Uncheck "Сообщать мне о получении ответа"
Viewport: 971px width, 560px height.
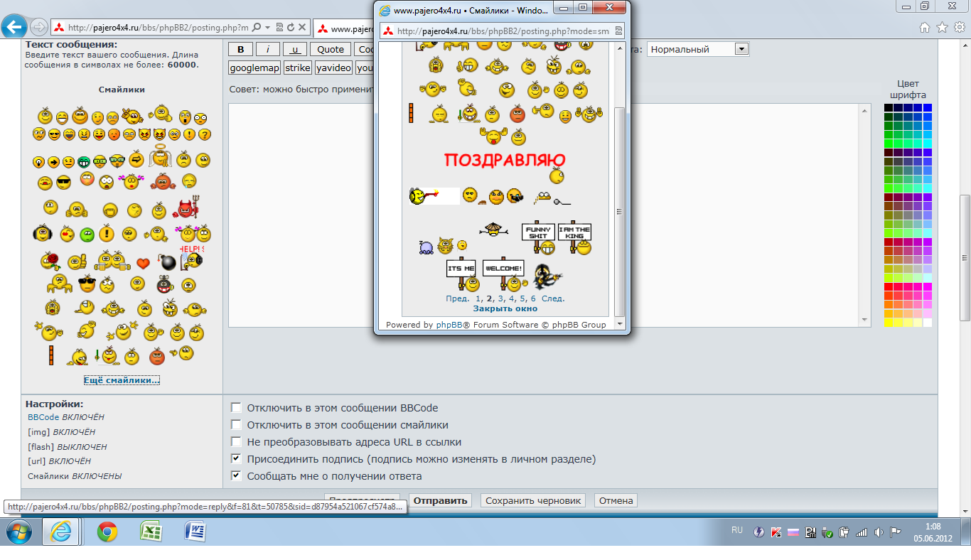(237, 476)
